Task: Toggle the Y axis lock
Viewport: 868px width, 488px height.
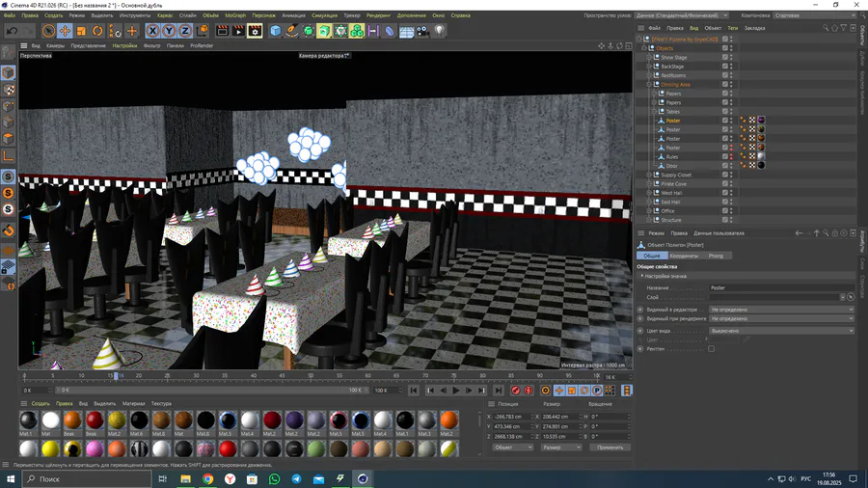Action: (169, 31)
